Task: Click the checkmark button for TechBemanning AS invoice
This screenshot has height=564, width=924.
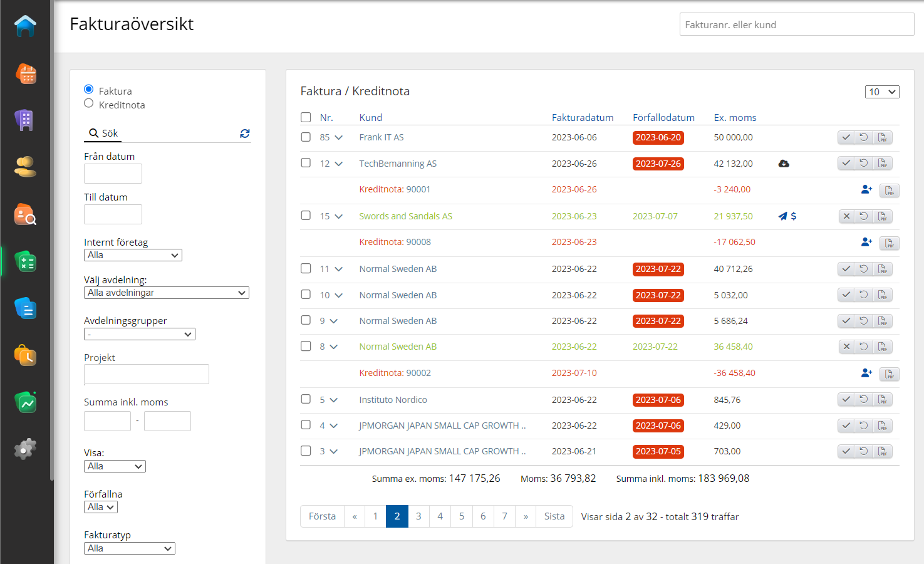Action: click(846, 164)
